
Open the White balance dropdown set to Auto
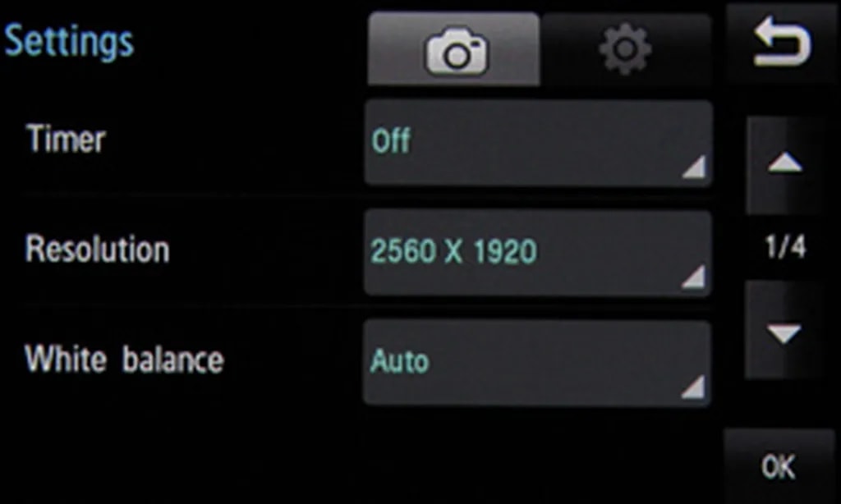[x=537, y=363]
